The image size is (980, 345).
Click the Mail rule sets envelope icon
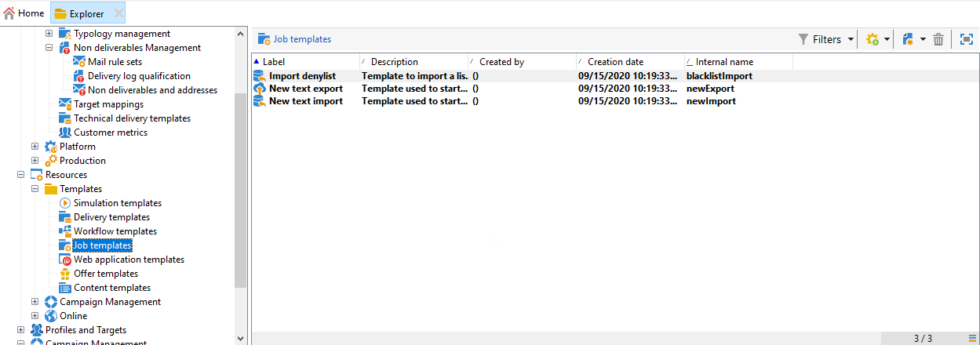click(x=79, y=62)
